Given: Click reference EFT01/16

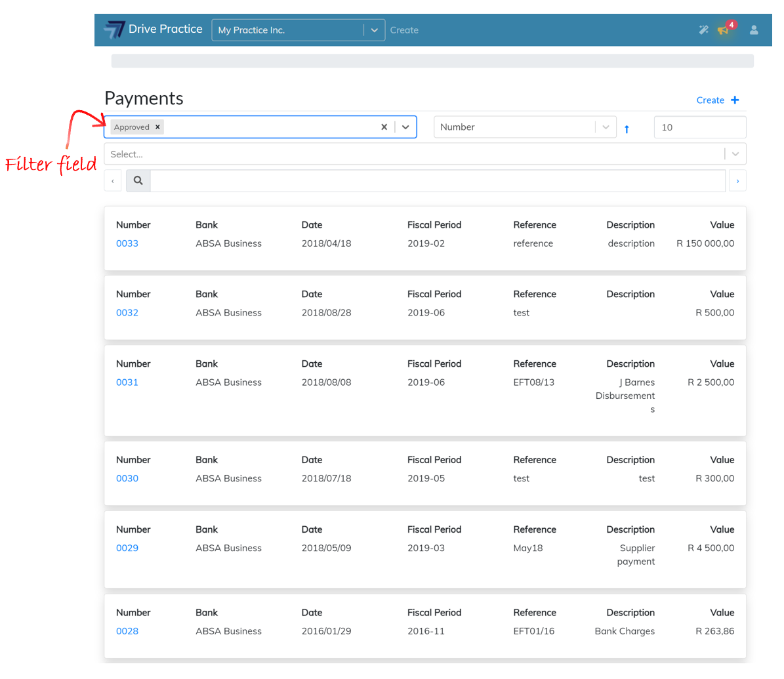Looking at the screenshot, I should tap(533, 631).
